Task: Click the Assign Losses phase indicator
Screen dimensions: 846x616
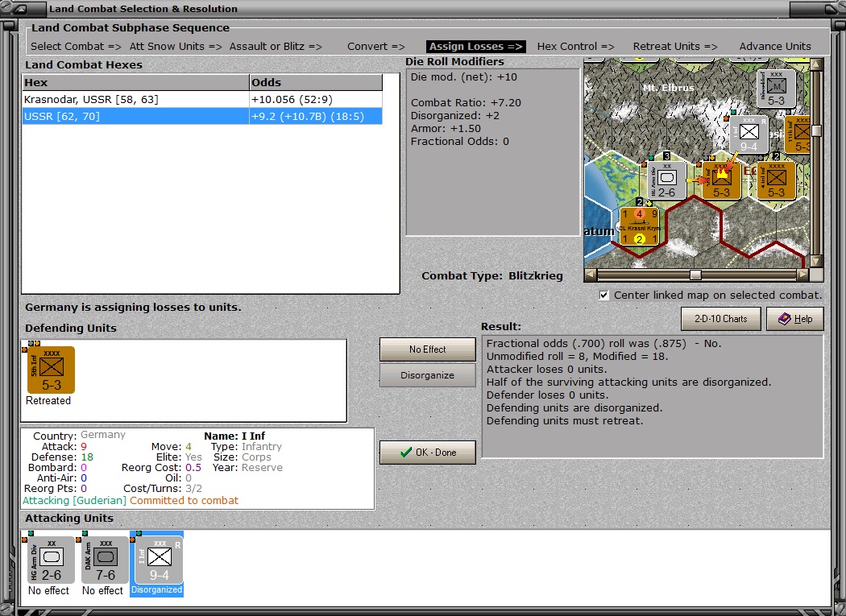Action: 475,46
